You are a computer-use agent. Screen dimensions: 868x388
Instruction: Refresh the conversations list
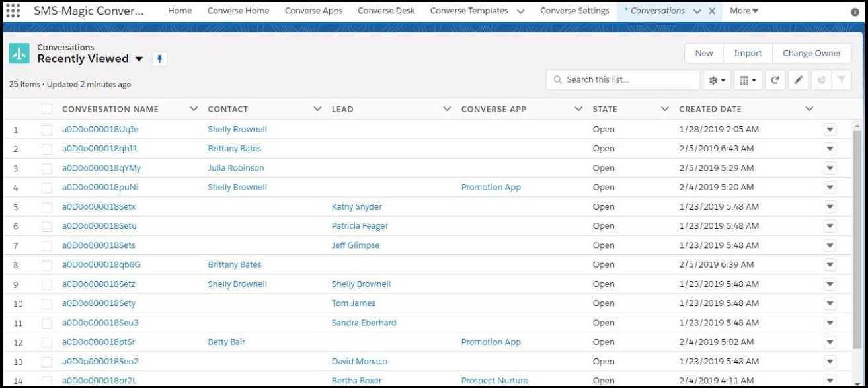coord(775,80)
